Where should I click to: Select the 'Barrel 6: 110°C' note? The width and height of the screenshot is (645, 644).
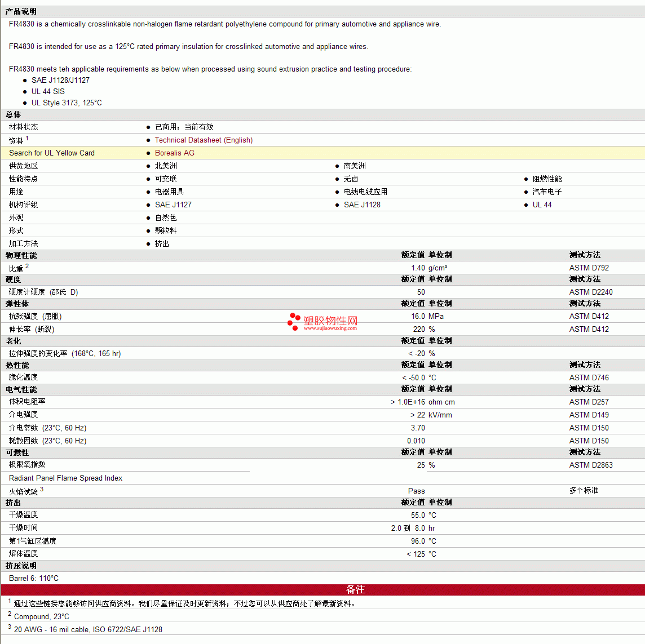click(34, 578)
